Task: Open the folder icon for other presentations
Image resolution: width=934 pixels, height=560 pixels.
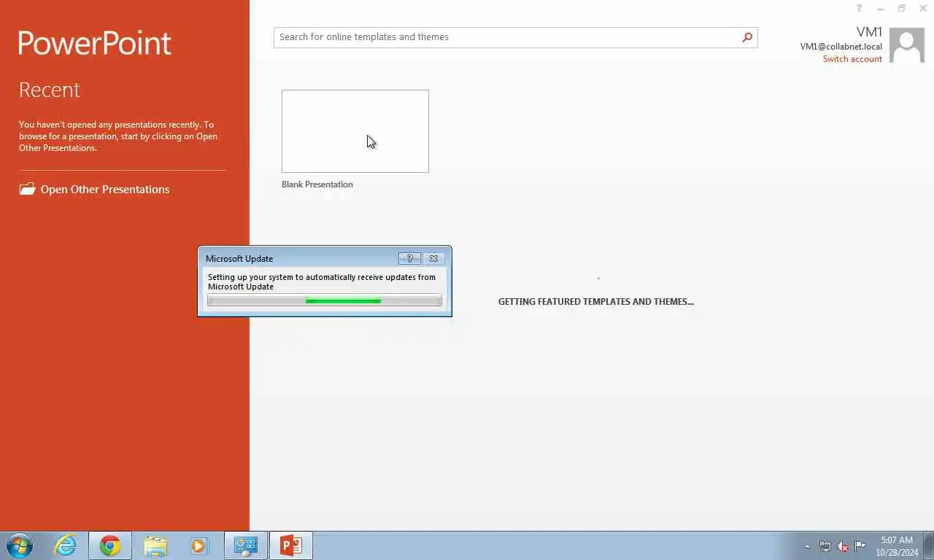Action: (27, 189)
